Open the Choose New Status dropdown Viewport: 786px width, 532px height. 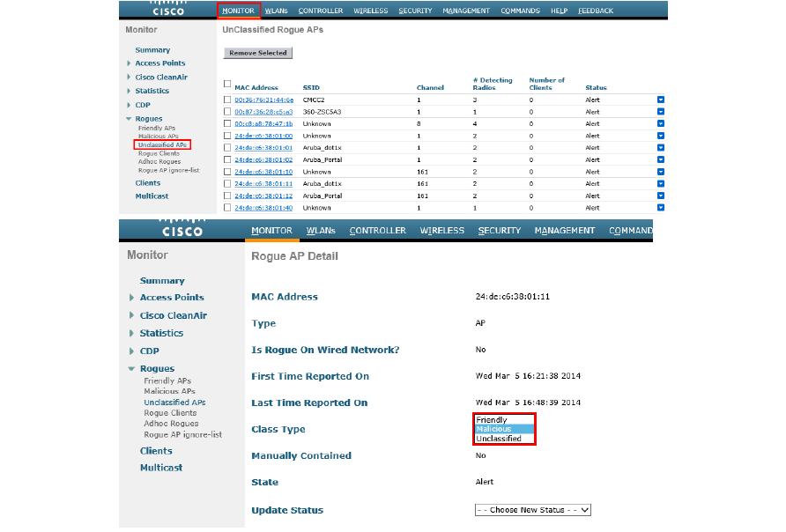(532, 510)
